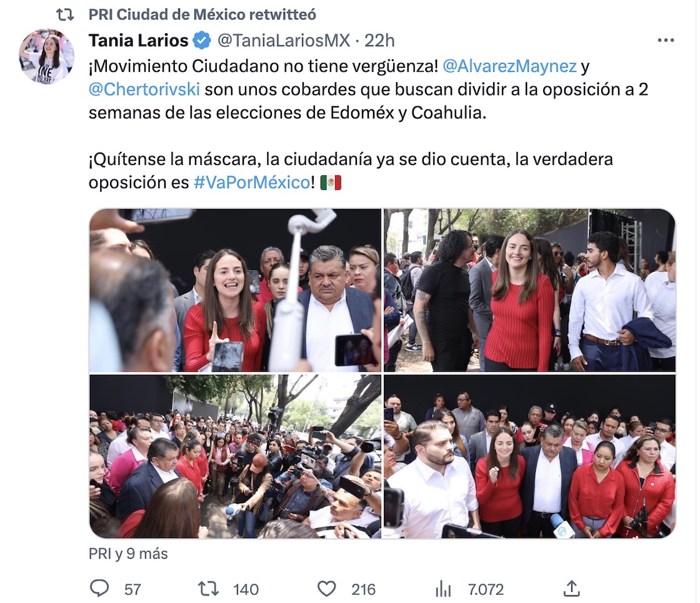Open the top-right photo of woman smiling outdoors

tap(529, 290)
